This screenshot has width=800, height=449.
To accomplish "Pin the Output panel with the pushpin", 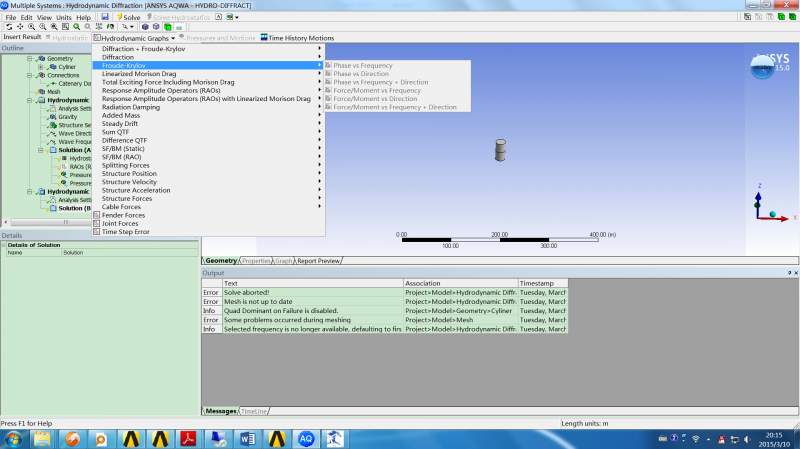I will click(789, 273).
